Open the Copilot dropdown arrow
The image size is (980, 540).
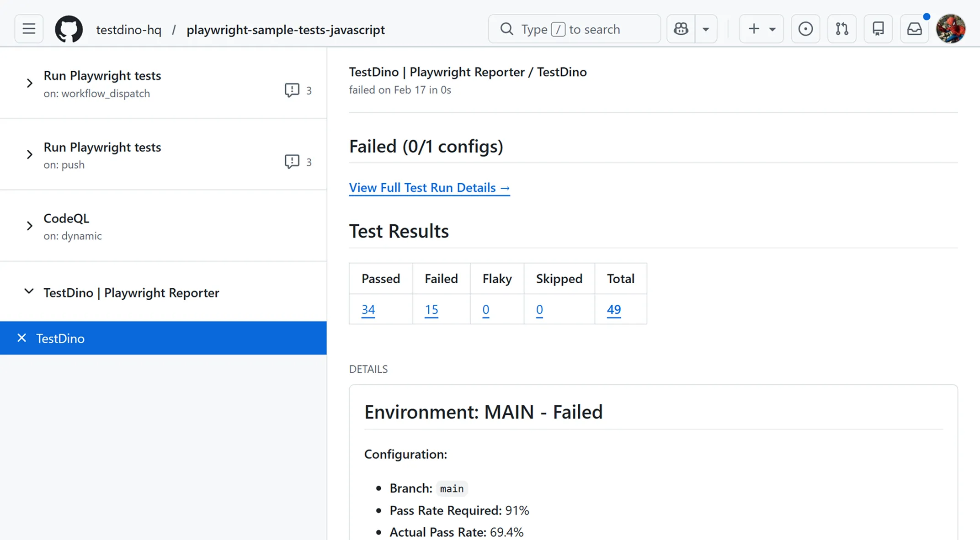[x=706, y=29]
